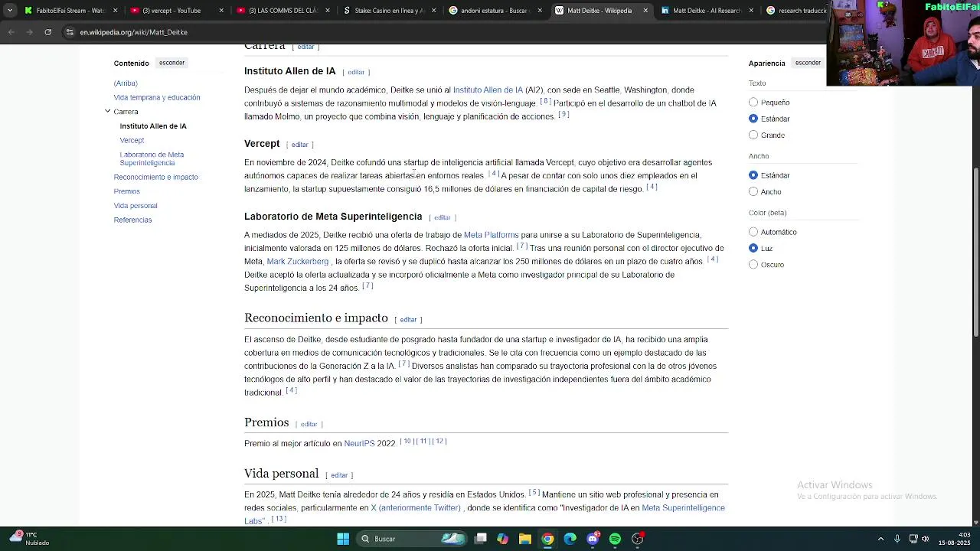Edit the Vida personal section
The width and height of the screenshot is (980, 551).
click(x=339, y=475)
